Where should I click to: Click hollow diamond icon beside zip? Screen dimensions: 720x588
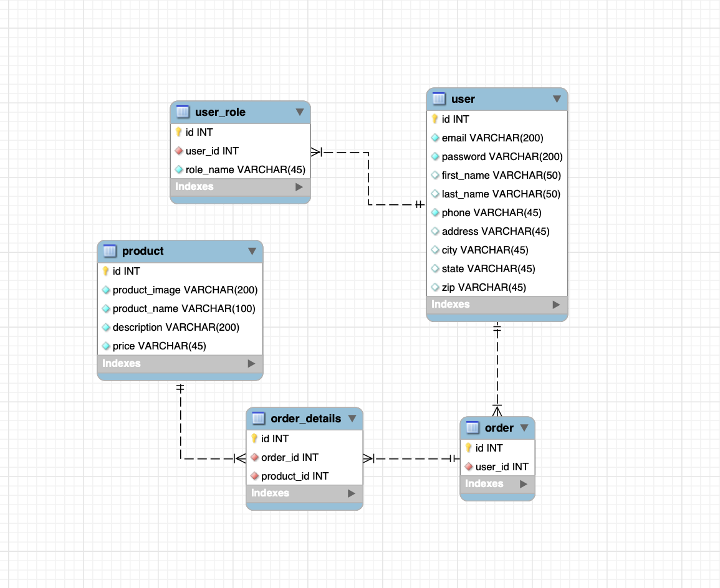435,287
